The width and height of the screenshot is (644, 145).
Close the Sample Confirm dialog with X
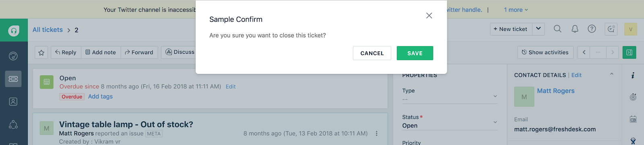tap(429, 16)
